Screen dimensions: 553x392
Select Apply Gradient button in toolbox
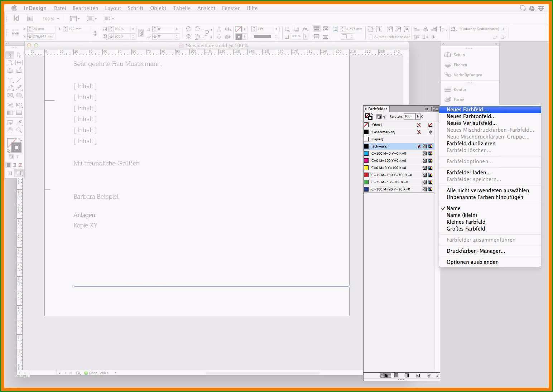[14, 165]
